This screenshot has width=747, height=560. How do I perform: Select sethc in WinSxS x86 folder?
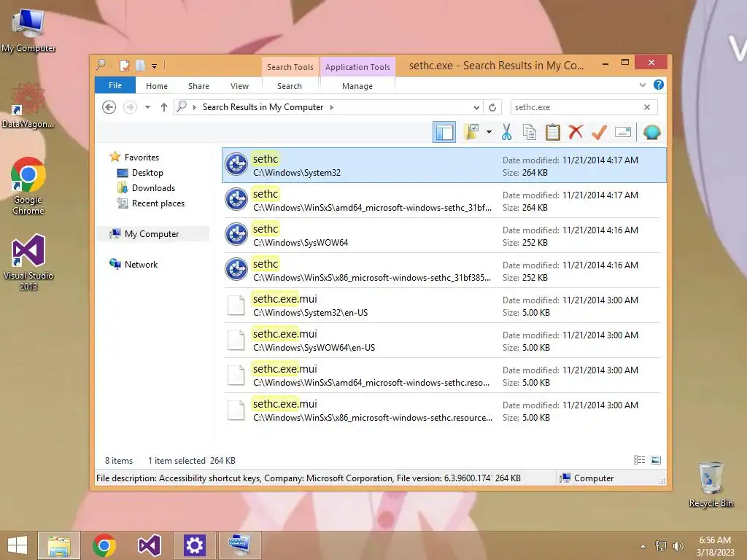pos(444,271)
